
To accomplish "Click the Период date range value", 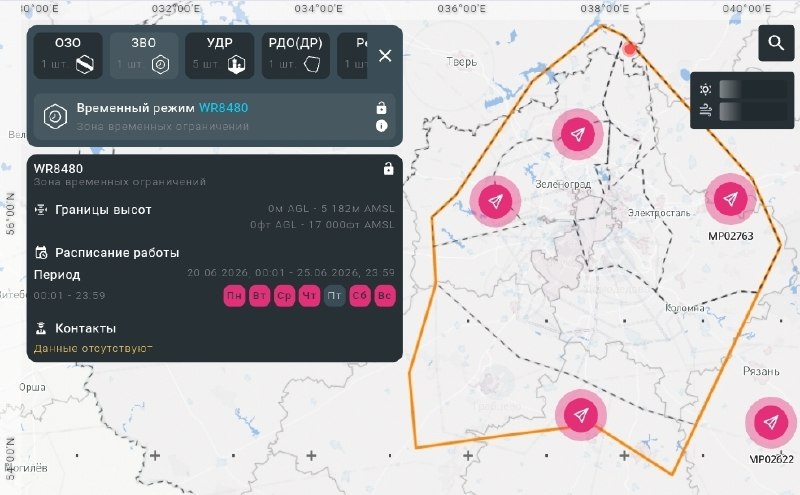I will [291, 273].
